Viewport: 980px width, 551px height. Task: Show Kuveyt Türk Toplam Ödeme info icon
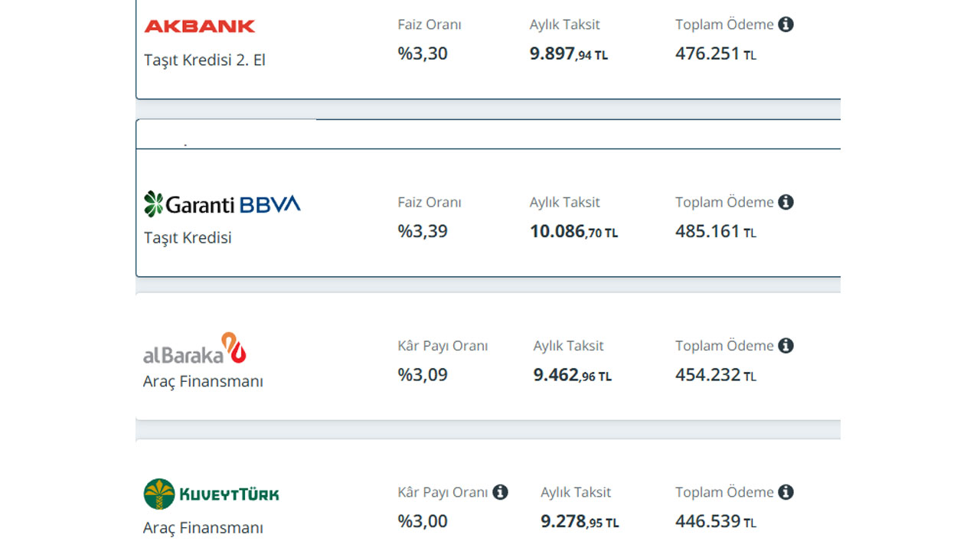(786, 492)
